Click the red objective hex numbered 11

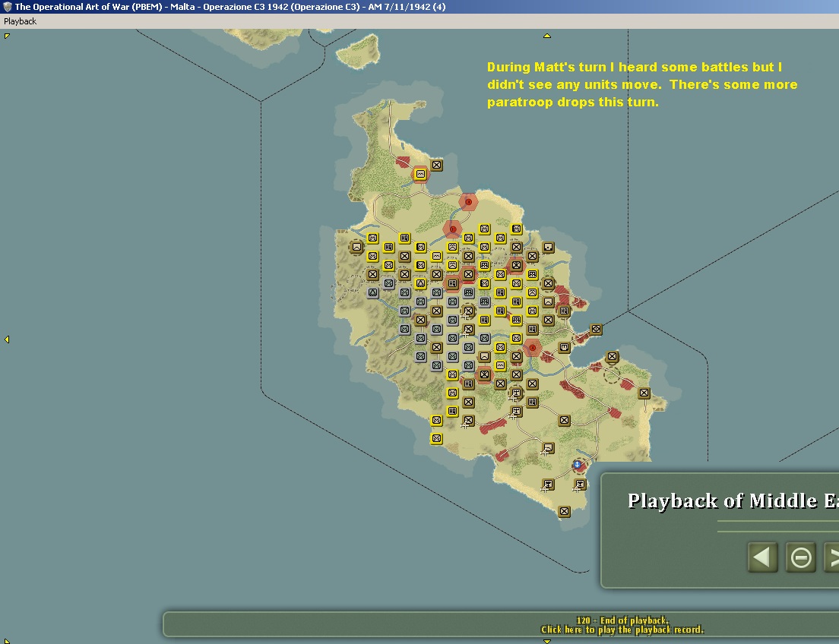coord(452,229)
